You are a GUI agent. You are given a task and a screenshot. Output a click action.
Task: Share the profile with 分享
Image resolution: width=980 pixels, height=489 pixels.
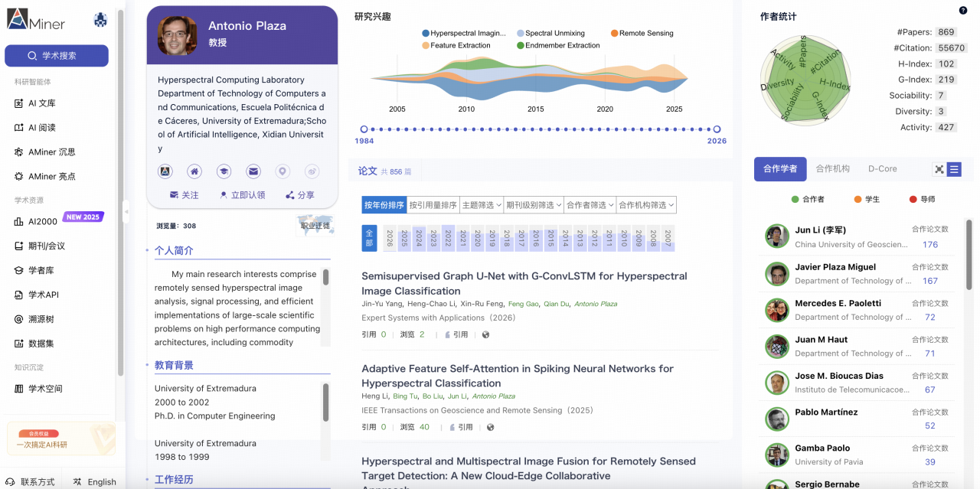point(300,195)
